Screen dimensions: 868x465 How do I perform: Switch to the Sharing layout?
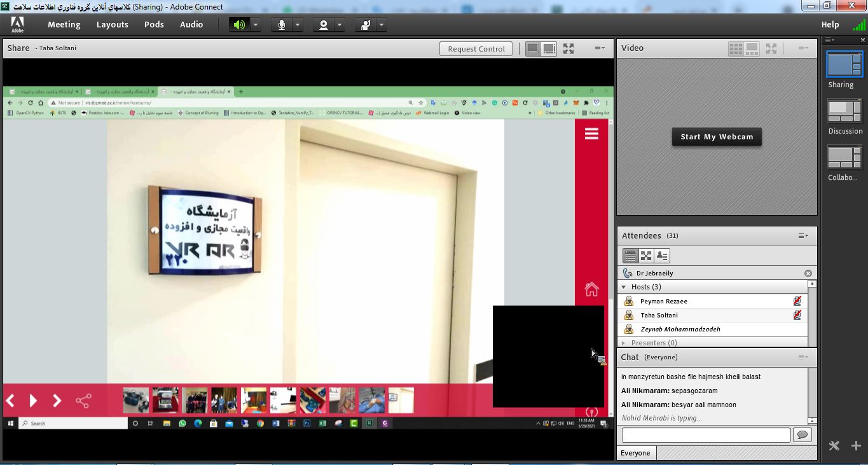[844, 64]
